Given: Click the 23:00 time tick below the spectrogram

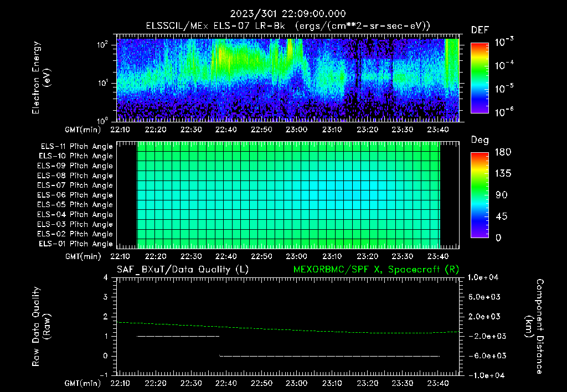Looking at the screenshot, I should coord(297,130).
